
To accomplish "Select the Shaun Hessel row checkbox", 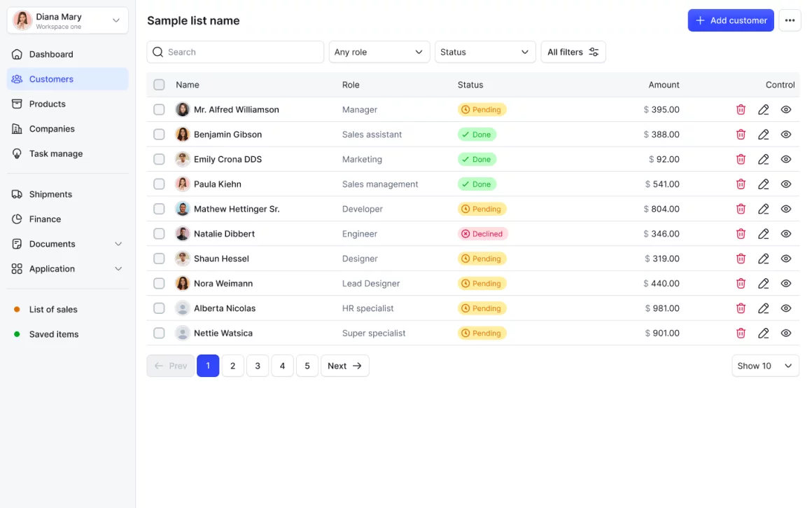I will point(159,259).
